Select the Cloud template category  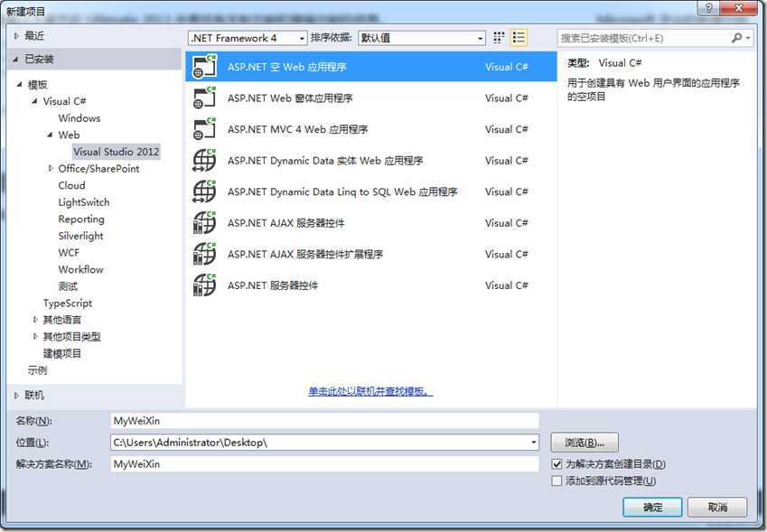point(71,185)
